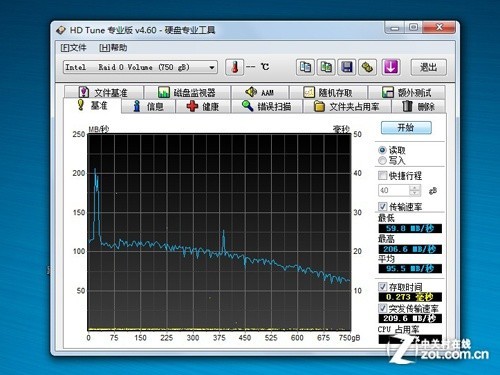Select the 读取 radio button
The width and height of the screenshot is (500, 375).
(382, 150)
